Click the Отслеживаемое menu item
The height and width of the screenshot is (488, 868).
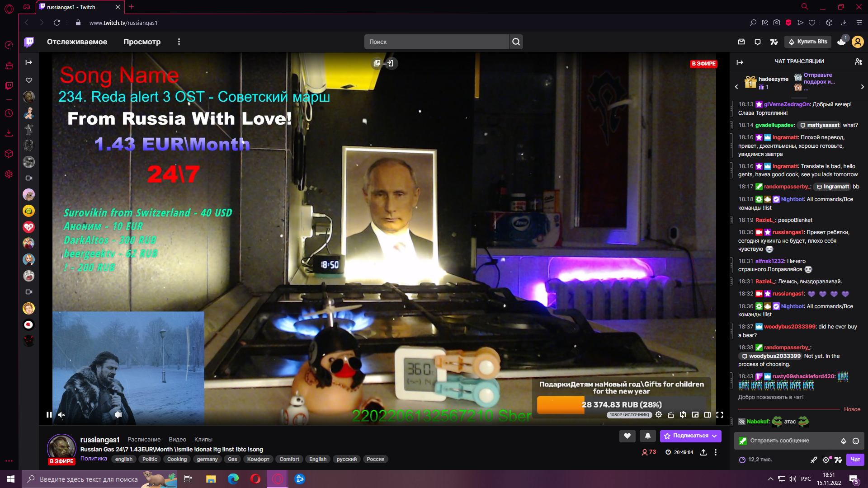[76, 42]
